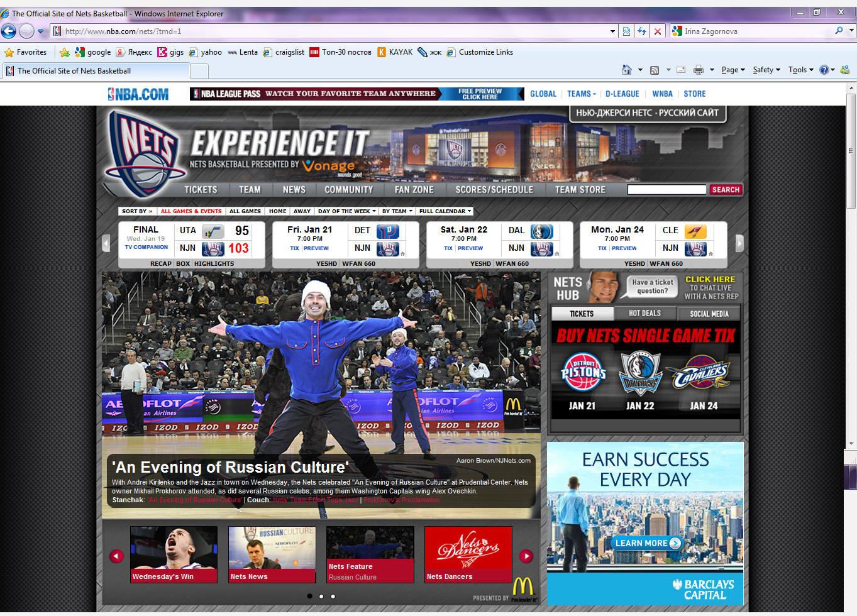Screen dimensions: 857x616
Task: Click the red Stop loading icon
Action: (658, 31)
